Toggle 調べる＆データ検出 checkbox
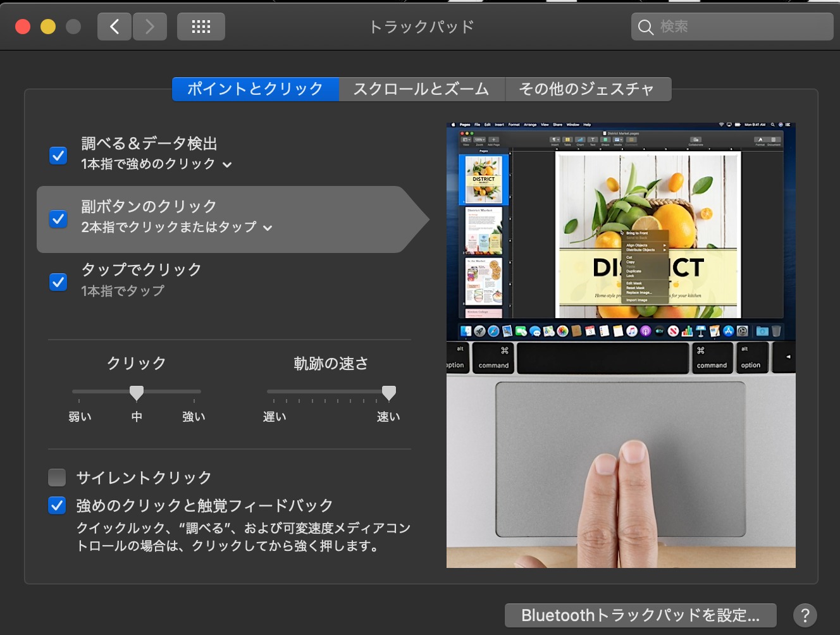This screenshot has width=840, height=635. (x=58, y=155)
